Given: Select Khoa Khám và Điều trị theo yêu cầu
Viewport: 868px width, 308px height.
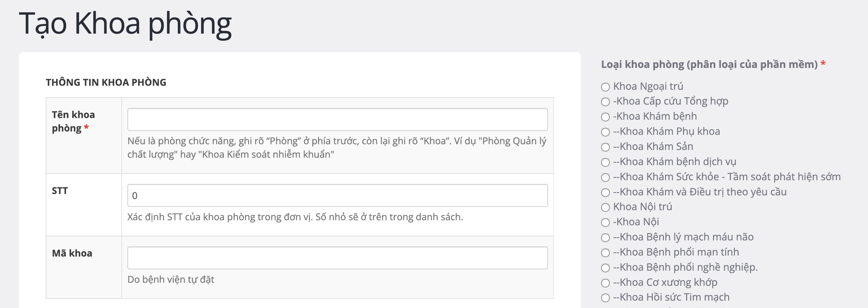Looking at the screenshot, I should point(605,192).
